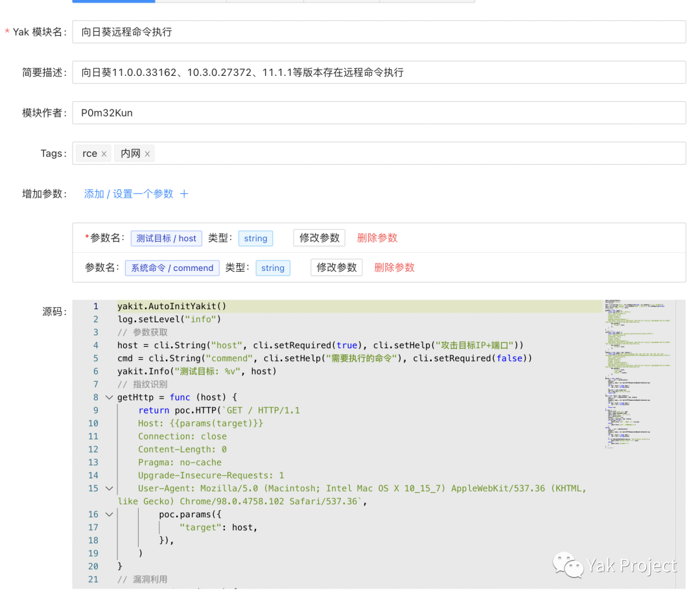Remove the rce tag

(x=104, y=154)
